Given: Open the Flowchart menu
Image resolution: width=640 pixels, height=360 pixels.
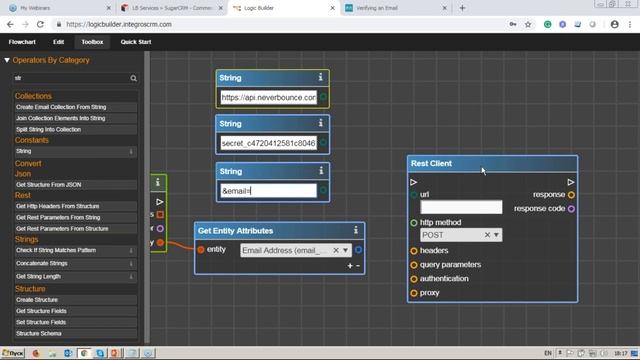Looking at the screenshot, I should [x=22, y=42].
